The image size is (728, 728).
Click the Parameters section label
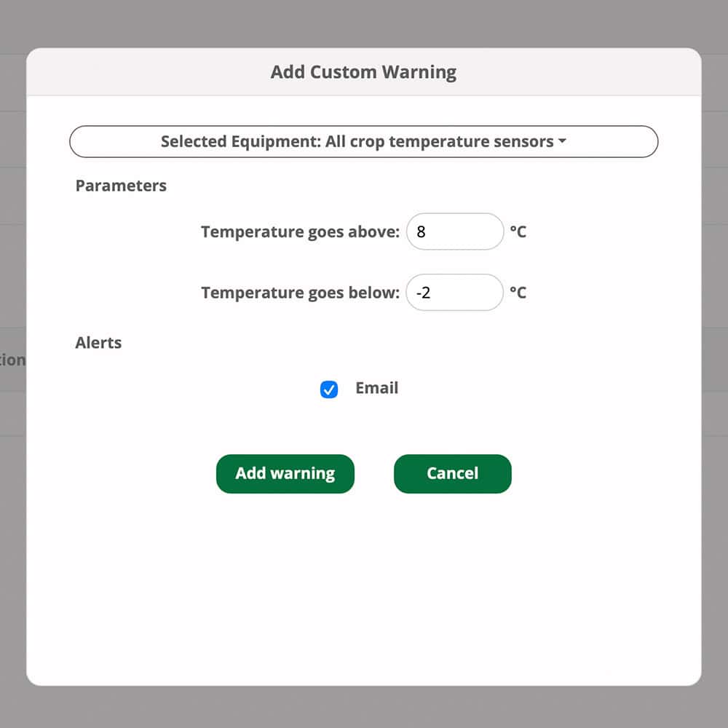coord(120,186)
